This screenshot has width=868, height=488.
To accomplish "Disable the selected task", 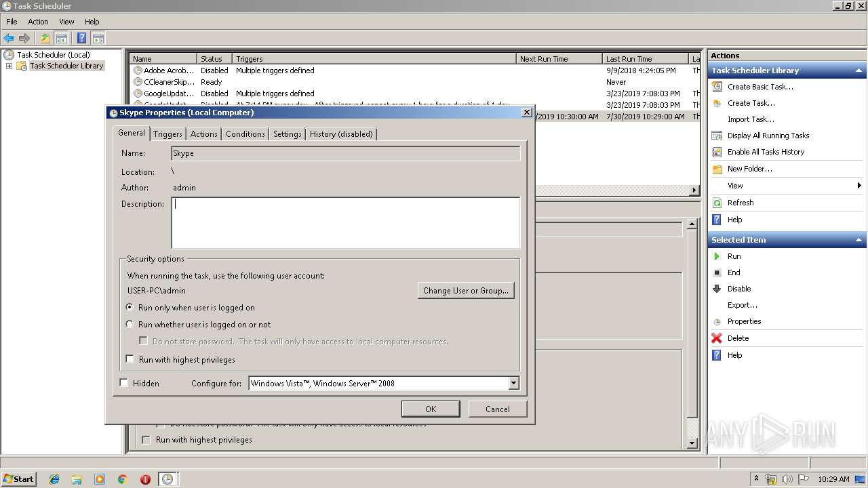I will coord(739,289).
